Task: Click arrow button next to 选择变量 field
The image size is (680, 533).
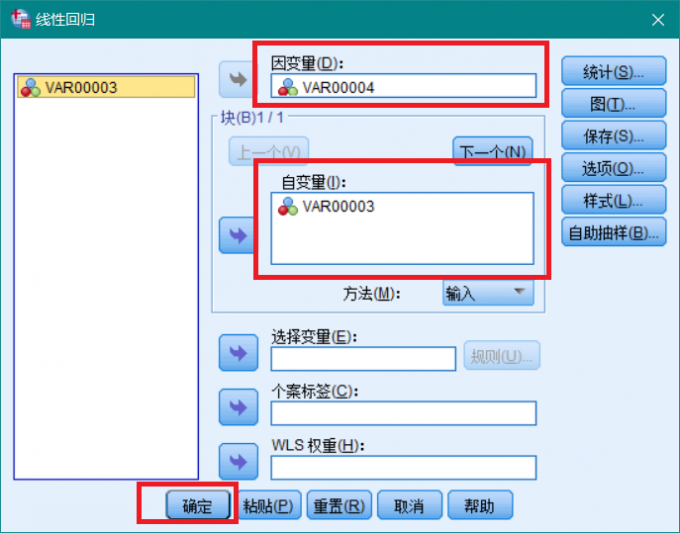Action: point(239,353)
